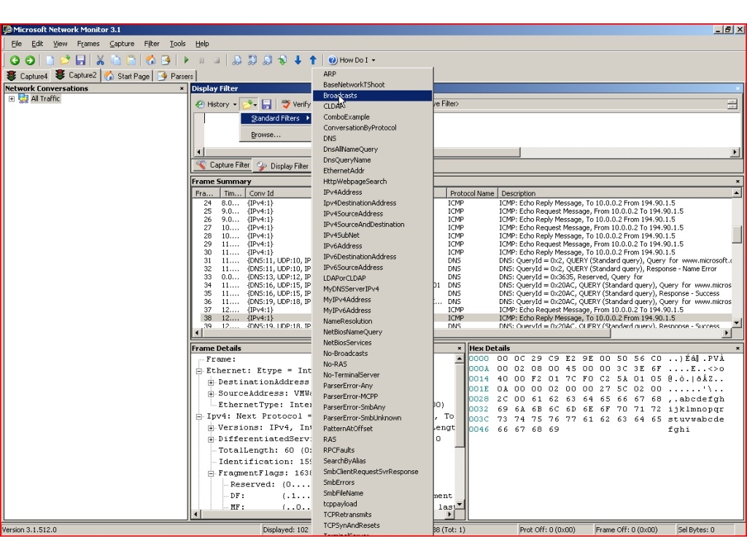Expand the SourceAddress node
Image resolution: width=747 pixels, height=560 pixels.
pos(211,394)
